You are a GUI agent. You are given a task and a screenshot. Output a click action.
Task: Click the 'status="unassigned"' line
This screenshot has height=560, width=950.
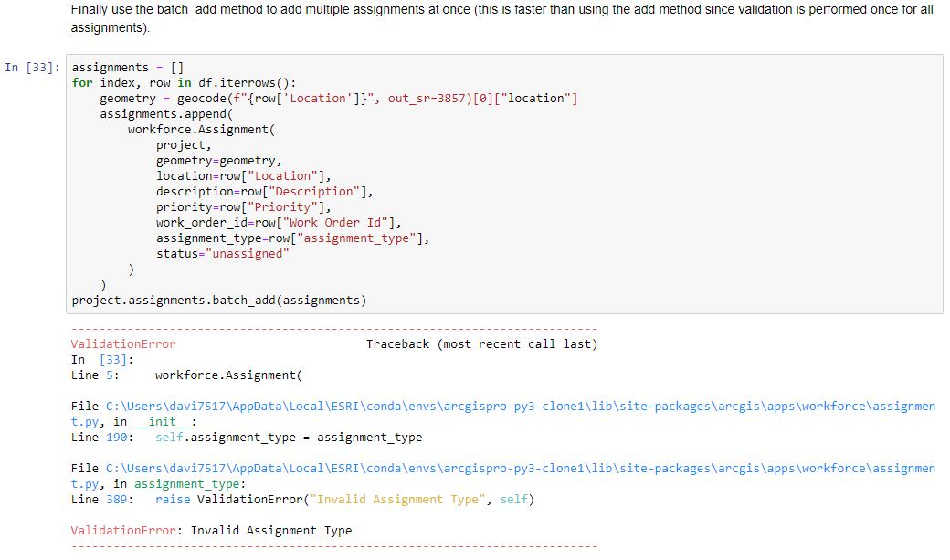click(222, 254)
